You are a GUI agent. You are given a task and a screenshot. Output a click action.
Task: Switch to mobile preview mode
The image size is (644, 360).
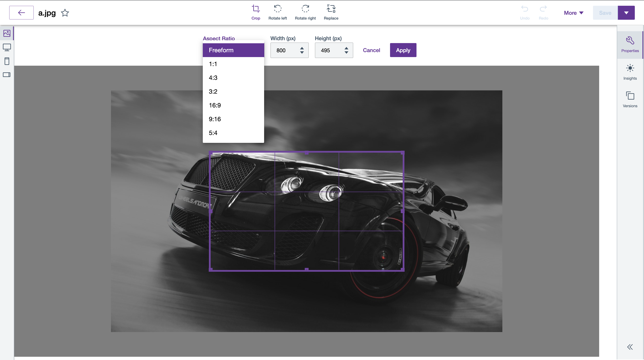tap(7, 61)
